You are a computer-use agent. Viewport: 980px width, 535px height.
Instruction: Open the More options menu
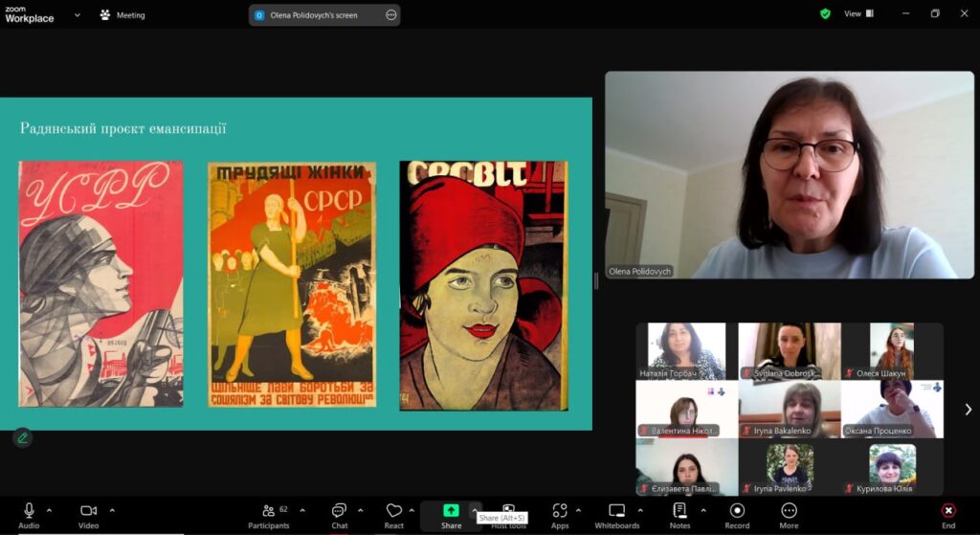point(789,516)
